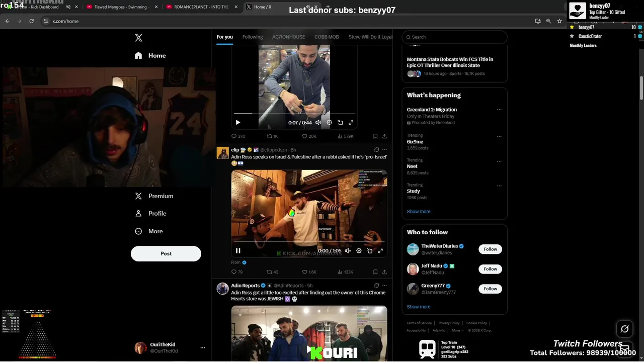Follow Jeff Nadu
Viewport: 644px width, 362px height.
(x=490, y=269)
